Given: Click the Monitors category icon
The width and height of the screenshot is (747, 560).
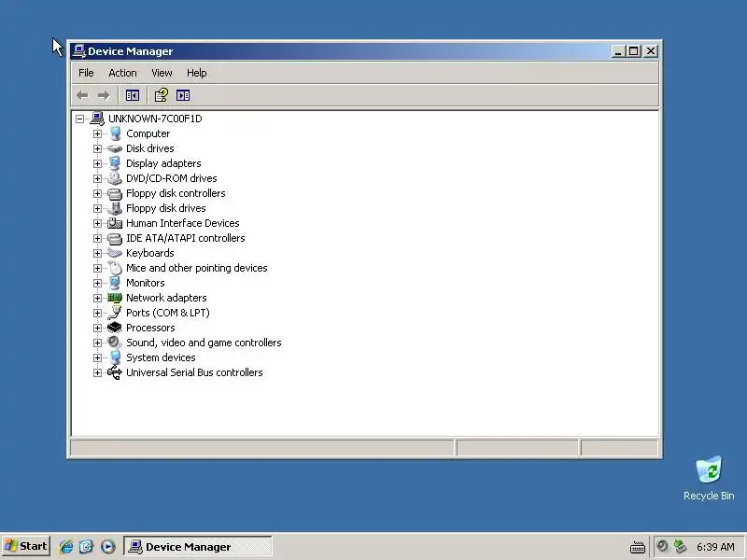Looking at the screenshot, I should [115, 283].
